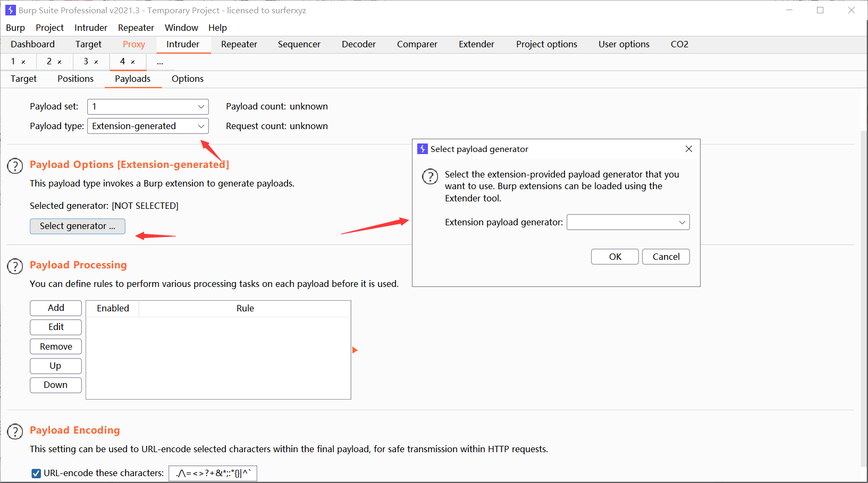
Task: Close the Select payload generator dialog
Action: pyautogui.click(x=689, y=149)
